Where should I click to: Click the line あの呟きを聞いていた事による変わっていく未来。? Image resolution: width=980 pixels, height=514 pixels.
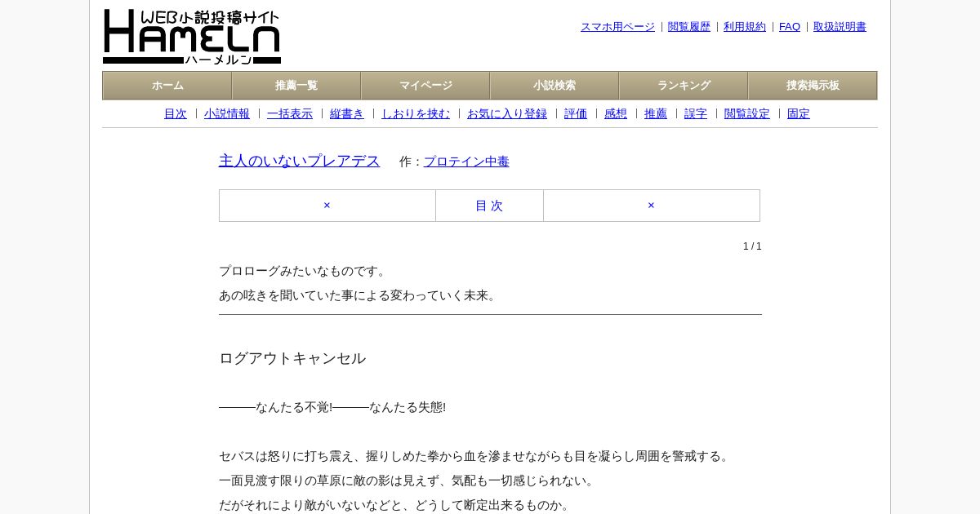[x=359, y=295]
